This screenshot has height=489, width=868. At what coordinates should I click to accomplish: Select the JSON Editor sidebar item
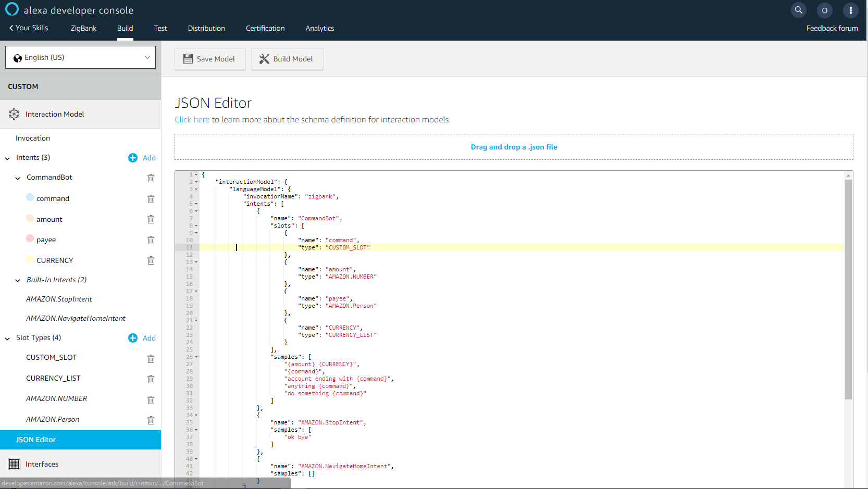point(80,440)
